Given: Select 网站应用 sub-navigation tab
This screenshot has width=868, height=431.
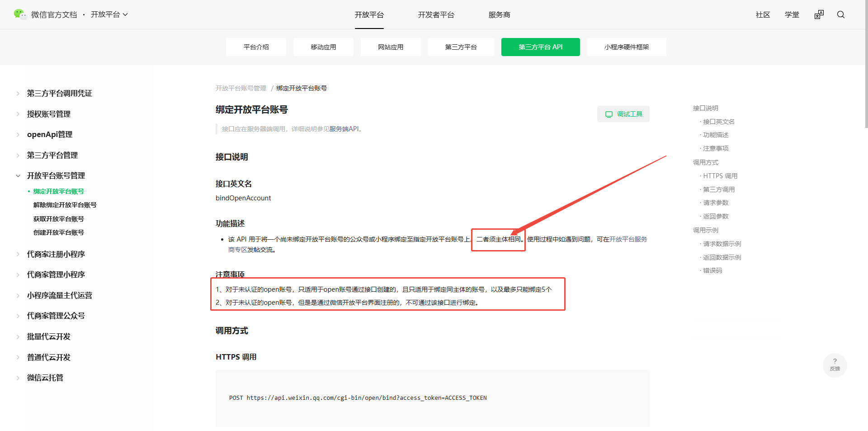Looking at the screenshot, I should [391, 47].
